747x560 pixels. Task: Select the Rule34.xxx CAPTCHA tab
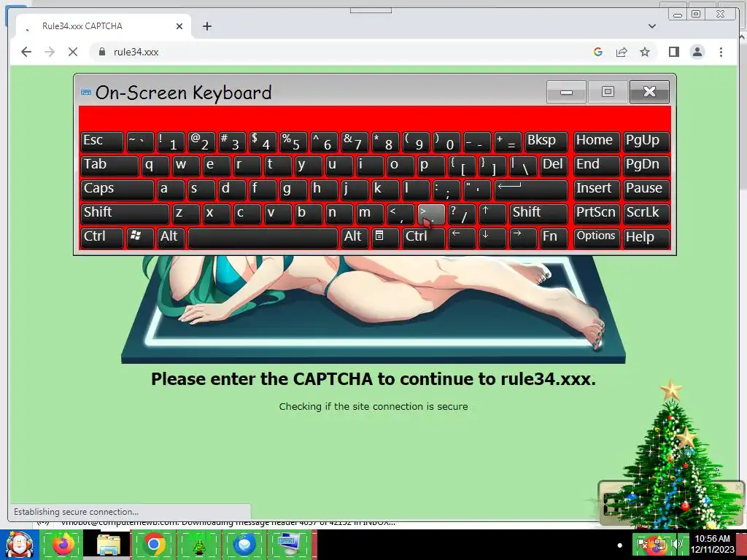coord(104,26)
